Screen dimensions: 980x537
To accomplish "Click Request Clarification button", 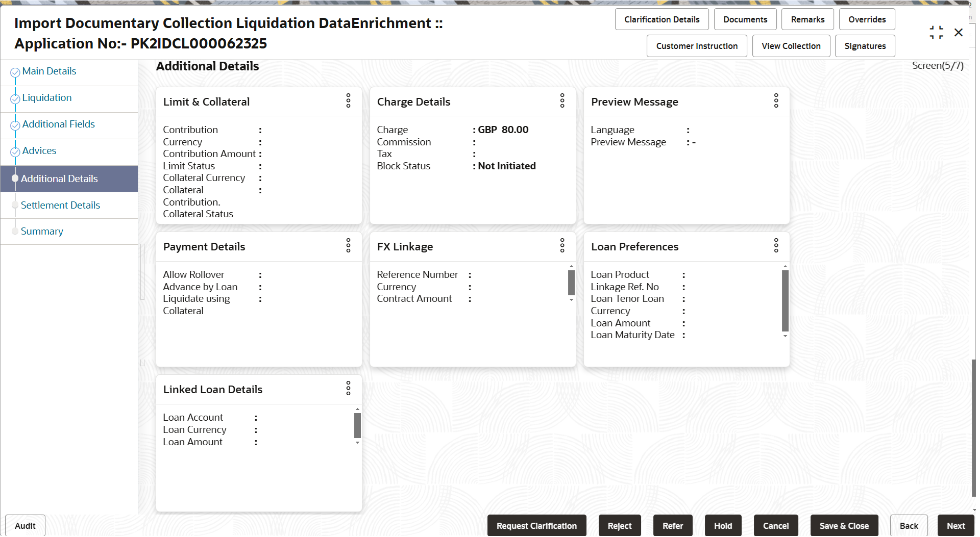I will (x=536, y=526).
